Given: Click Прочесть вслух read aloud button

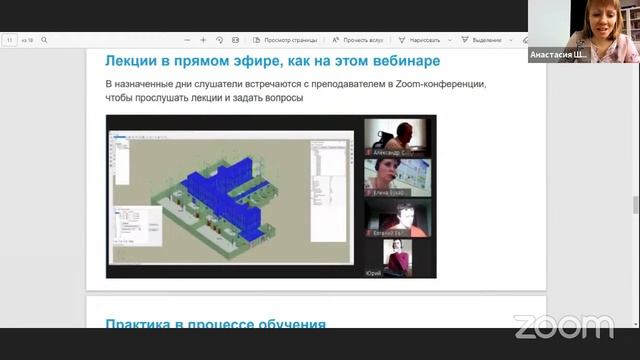Looking at the screenshot, I should click(x=358, y=40).
